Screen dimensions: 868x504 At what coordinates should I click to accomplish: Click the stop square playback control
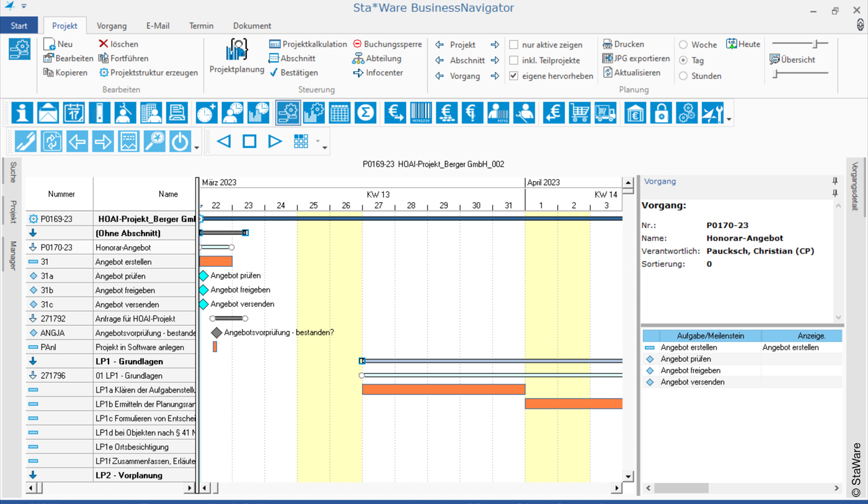point(249,141)
